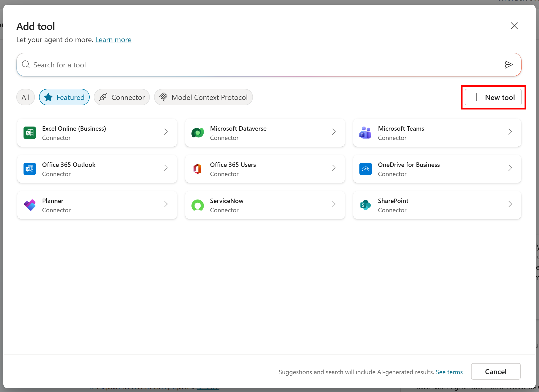Click the SharePoint connector icon
Viewport: 539px width, 392px height.
coord(365,205)
